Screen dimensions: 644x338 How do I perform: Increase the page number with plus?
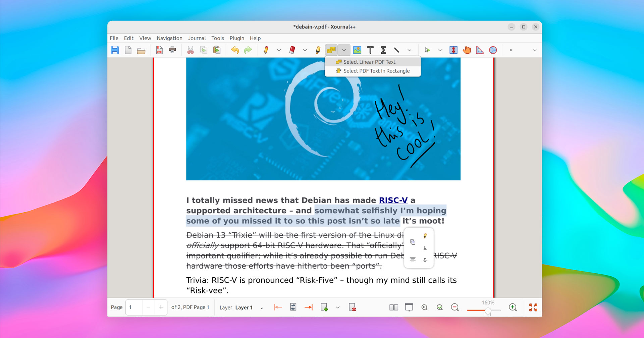[x=161, y=307]
